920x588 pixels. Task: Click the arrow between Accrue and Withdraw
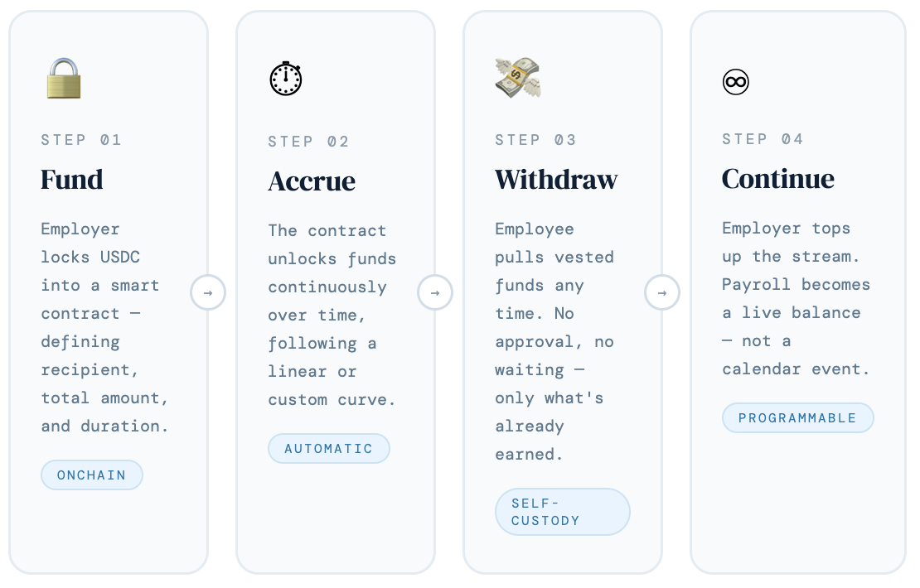435,292
